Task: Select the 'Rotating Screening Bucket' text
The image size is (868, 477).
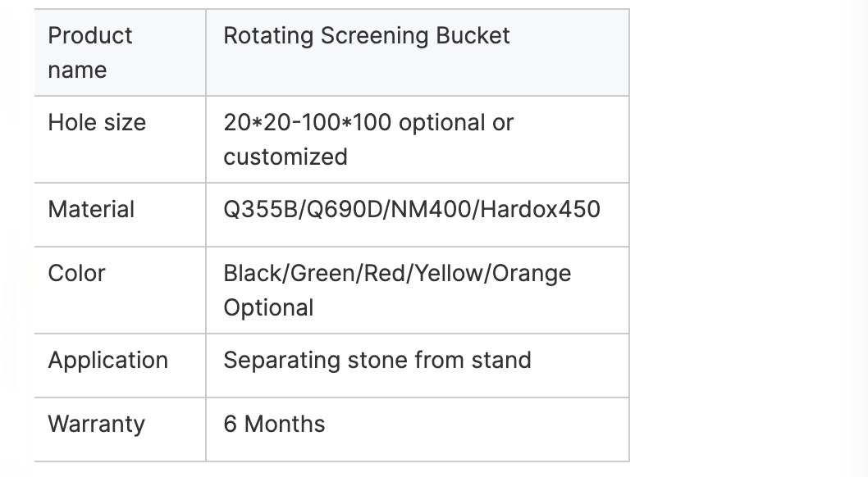Action: coord(367,36)
